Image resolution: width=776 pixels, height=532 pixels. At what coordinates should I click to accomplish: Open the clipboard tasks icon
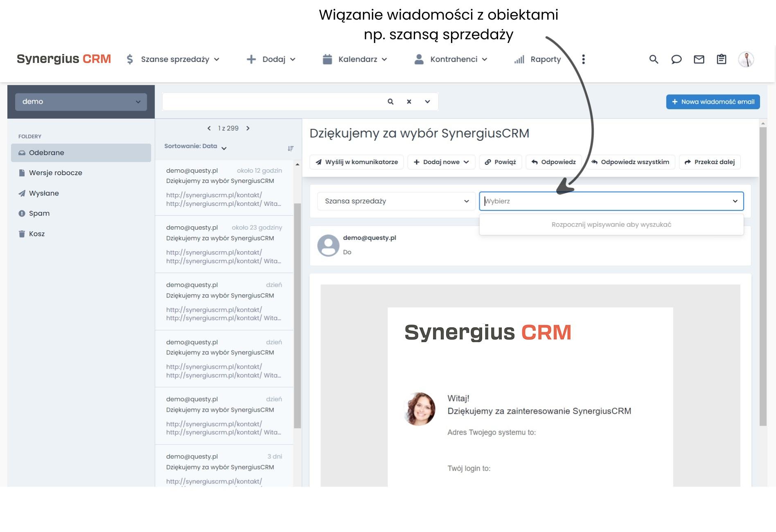coord(722,59)
